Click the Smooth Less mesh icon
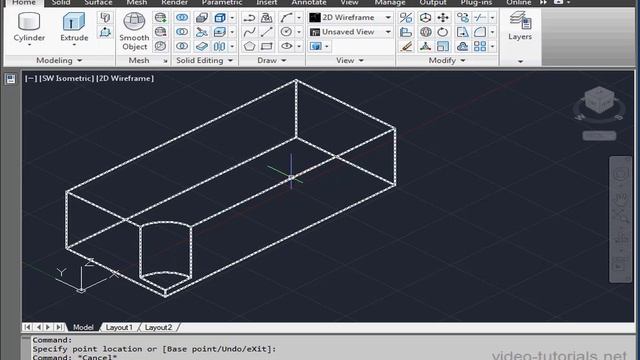 pyautogui.click(x=160, y=32)
